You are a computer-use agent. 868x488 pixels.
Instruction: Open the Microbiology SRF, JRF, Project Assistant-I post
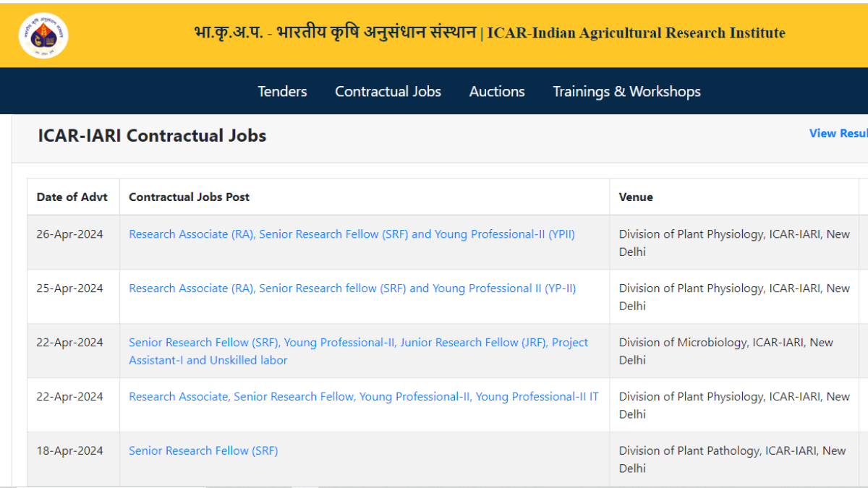pyautogui.click(x=359, y=351)
